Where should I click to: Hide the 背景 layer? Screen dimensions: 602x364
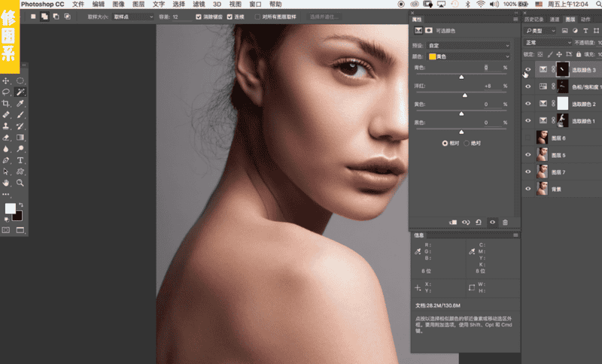528,189
